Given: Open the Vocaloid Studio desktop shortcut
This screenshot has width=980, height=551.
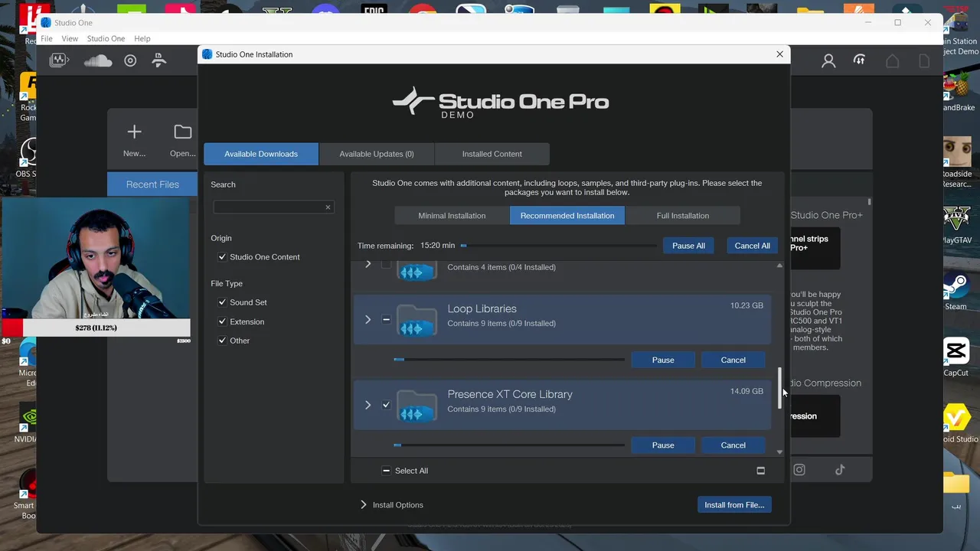Looking at the screenshot, I should tap(956, 424).
